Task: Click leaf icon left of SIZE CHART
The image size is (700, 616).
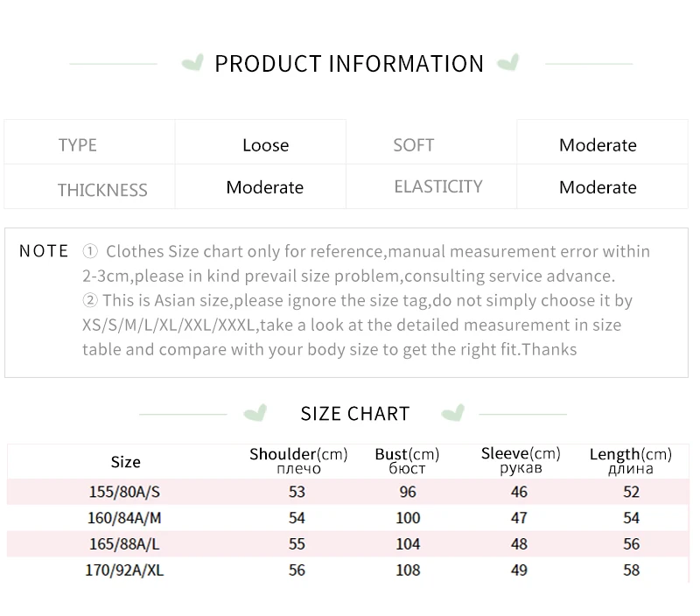Action: point(255,412)
